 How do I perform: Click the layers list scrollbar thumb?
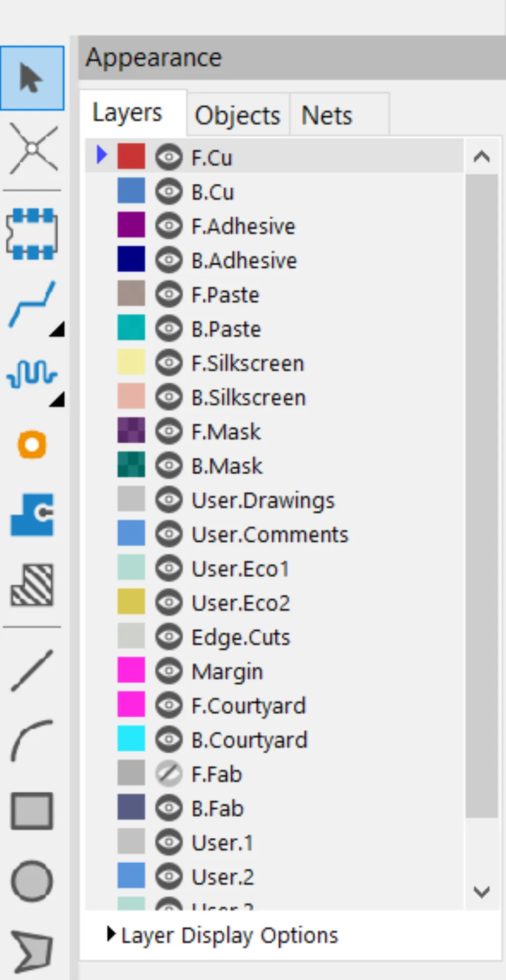click(x=481, y=496)
